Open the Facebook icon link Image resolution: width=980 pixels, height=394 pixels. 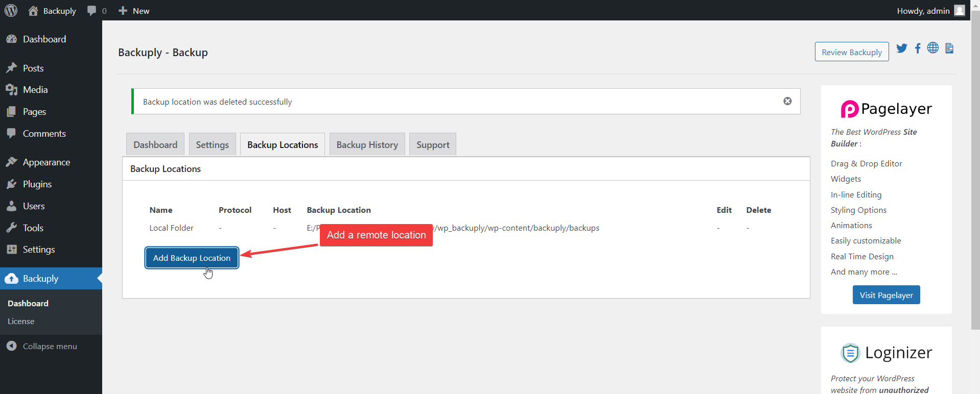[918, 48]
